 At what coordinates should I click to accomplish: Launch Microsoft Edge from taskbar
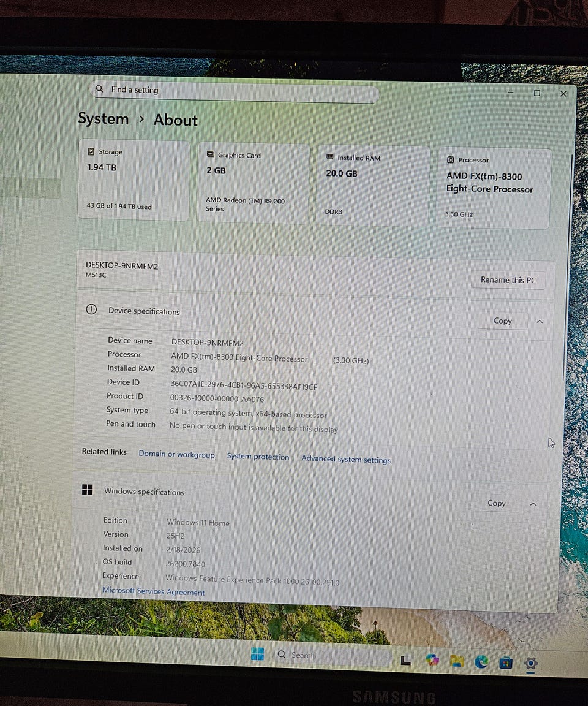(x=481, y=662)
